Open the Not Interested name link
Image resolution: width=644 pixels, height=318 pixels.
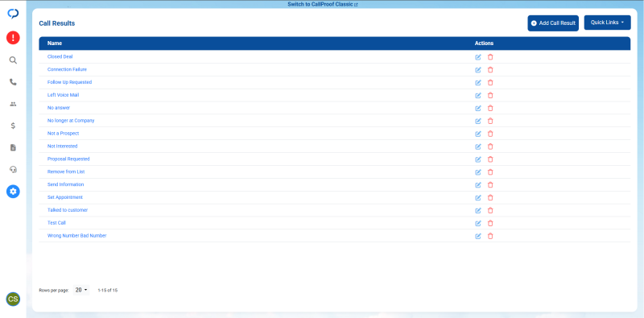[63, 146]
